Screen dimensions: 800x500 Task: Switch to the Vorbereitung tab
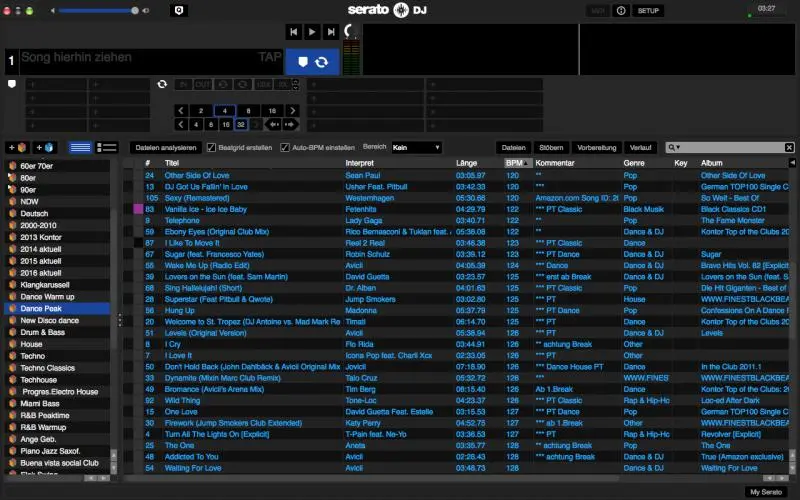(596, 147)
